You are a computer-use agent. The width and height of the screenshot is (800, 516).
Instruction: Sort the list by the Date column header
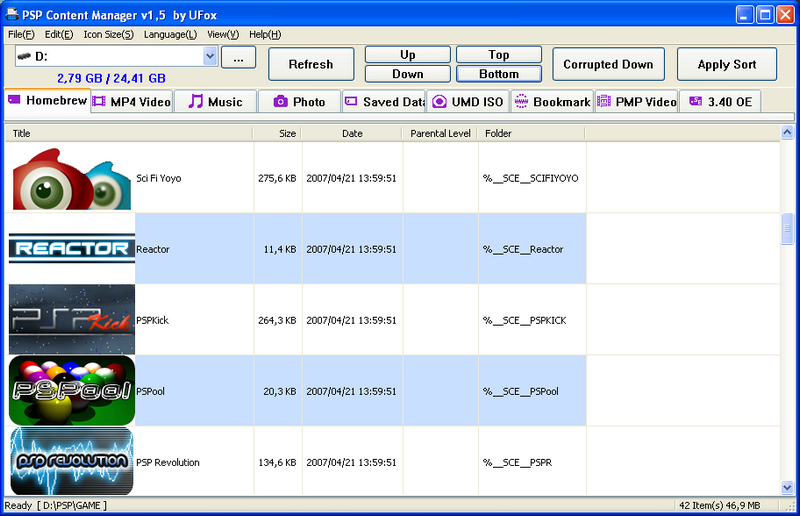point(352,133)
